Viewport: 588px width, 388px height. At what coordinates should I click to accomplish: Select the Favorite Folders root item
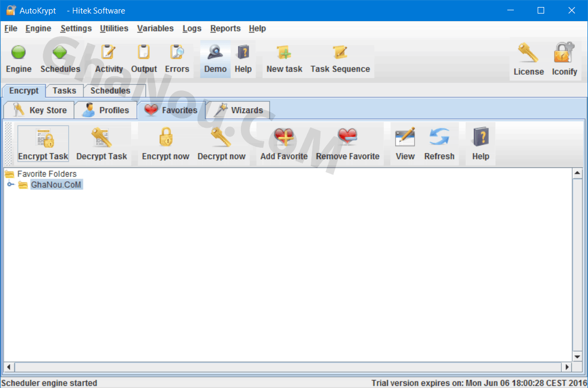point(47,174)
